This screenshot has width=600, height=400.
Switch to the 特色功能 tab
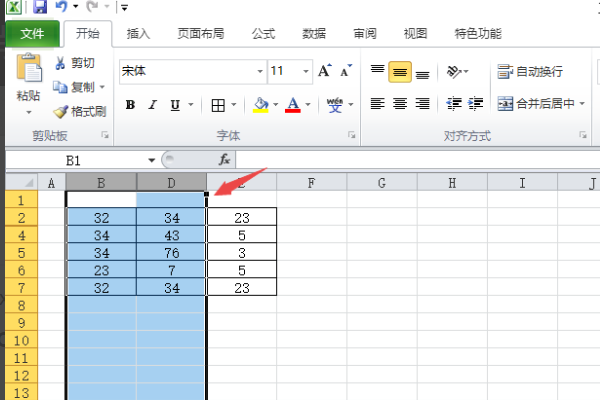tap(478, 34)
